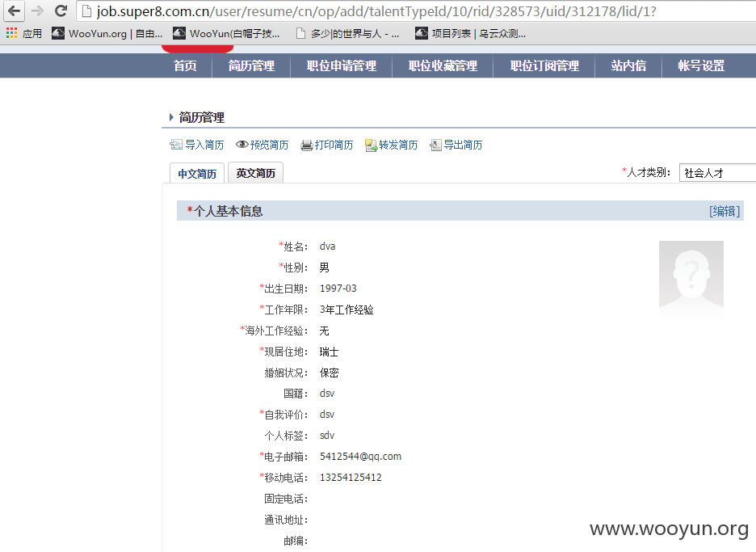Click 婚姻状况 value 保密
Image resolution: width=756 pixels, height=552 pixels.
point(329,373)
